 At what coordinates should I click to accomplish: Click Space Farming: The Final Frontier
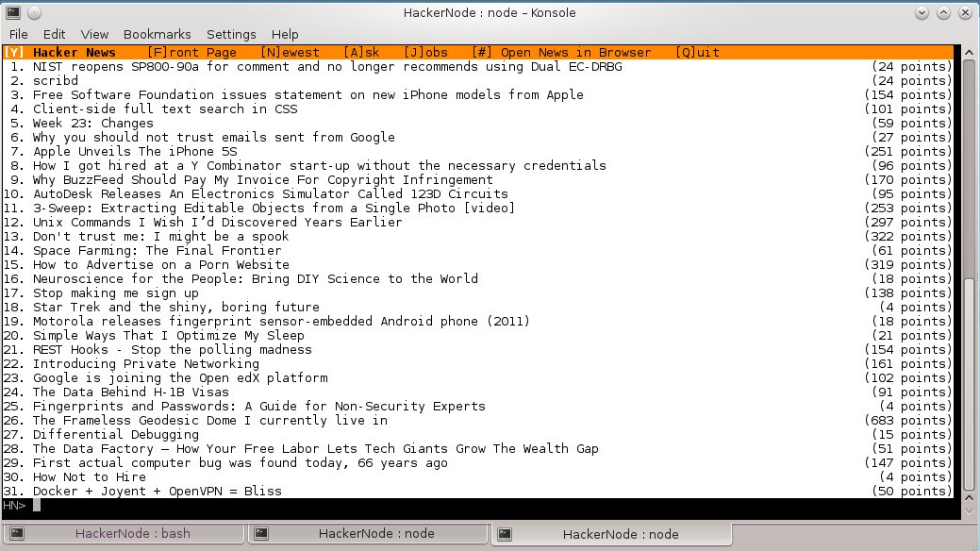157,251
